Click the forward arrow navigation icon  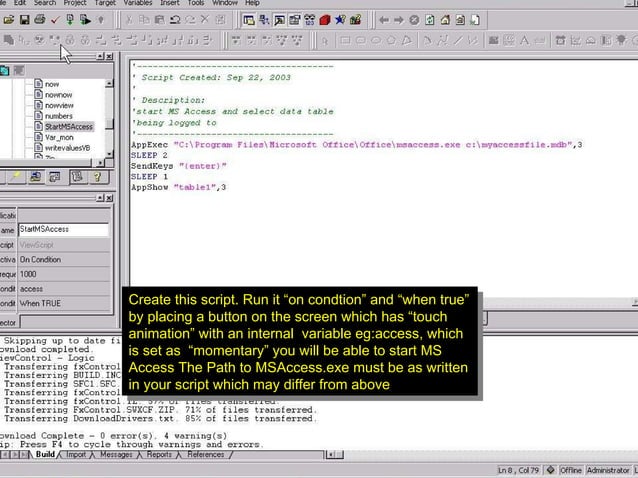[398, 19]
